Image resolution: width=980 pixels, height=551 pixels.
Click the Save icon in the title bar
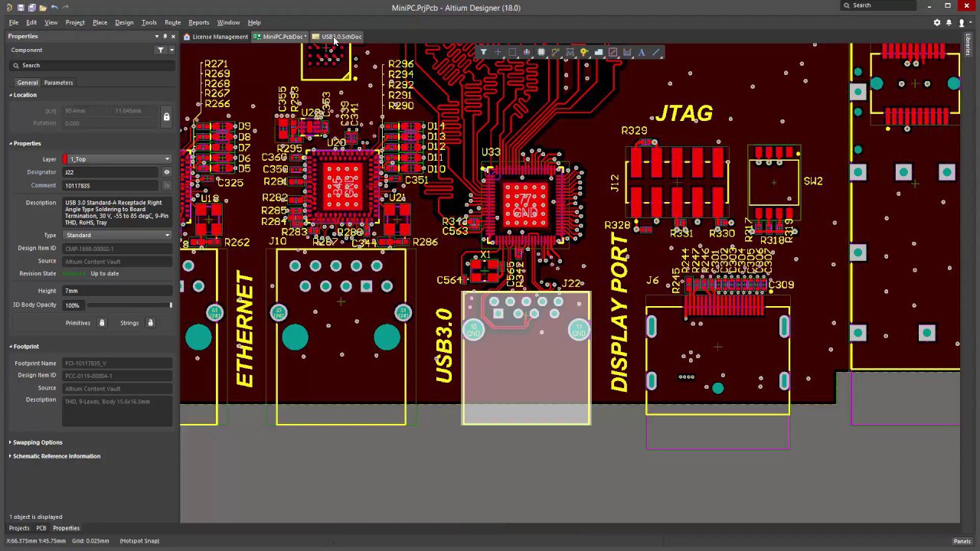pyautogui.click(x=21, y=7)
